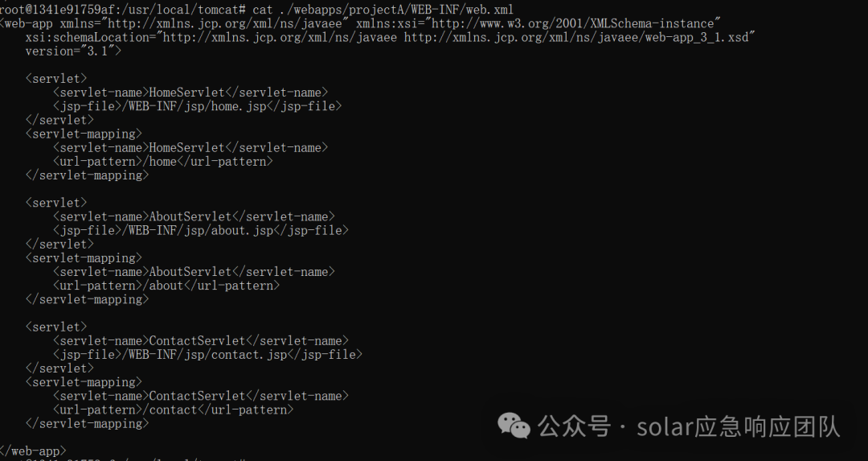Click the ContactServlet name in servlet block
Image resolution: width=868 pixels, height=461 pixels.
point(197,341)
